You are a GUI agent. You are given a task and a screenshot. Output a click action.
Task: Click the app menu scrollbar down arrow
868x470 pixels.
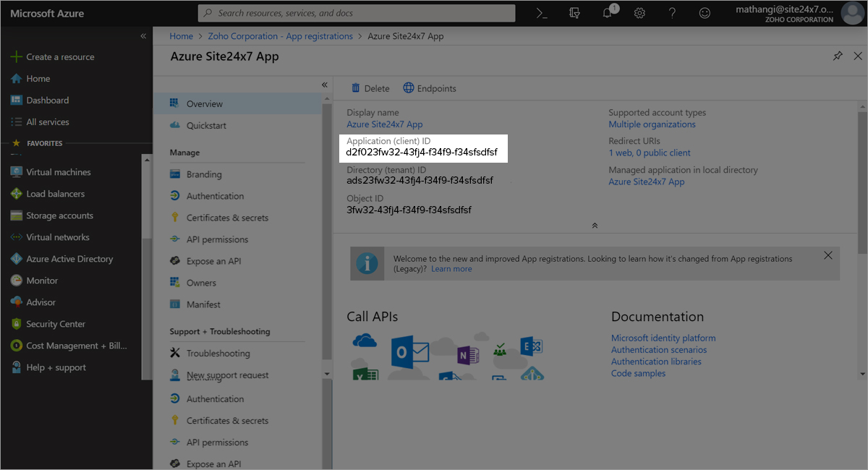coord(326,373)
